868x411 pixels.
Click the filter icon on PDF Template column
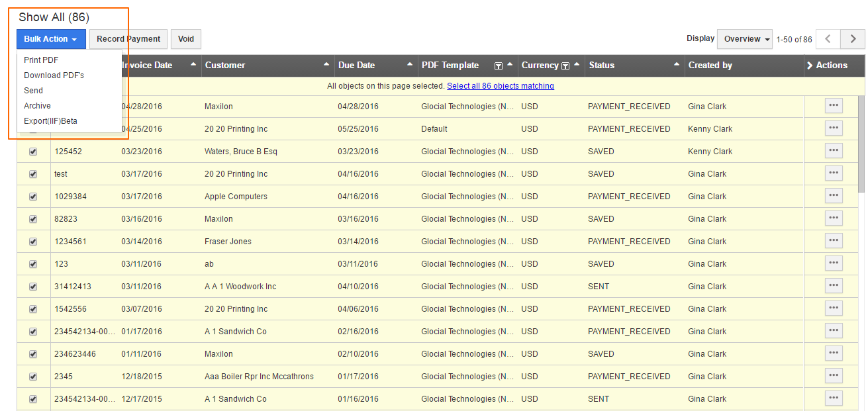(498, 66)
